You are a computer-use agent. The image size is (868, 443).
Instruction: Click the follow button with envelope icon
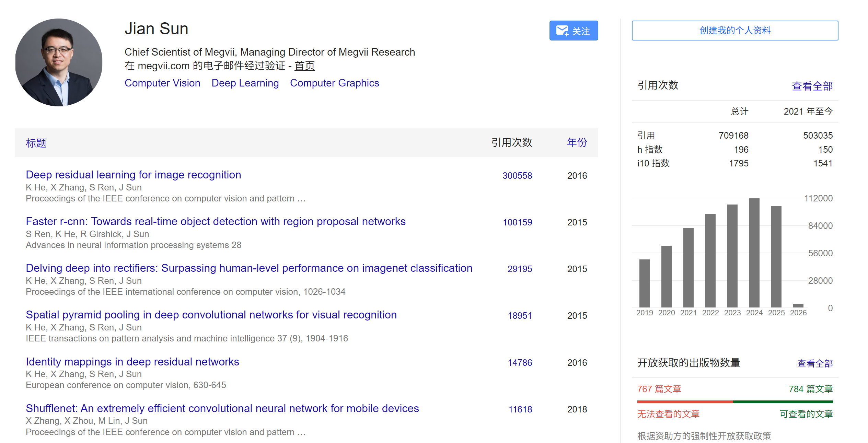pyautogui.click(x=573, y=31)
